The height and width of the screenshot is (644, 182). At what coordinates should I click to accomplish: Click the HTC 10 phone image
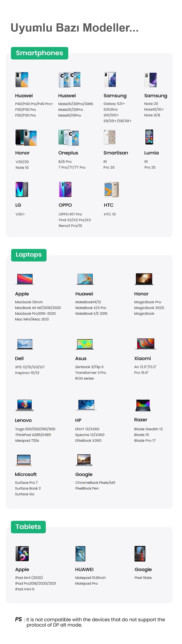point(111,189)
